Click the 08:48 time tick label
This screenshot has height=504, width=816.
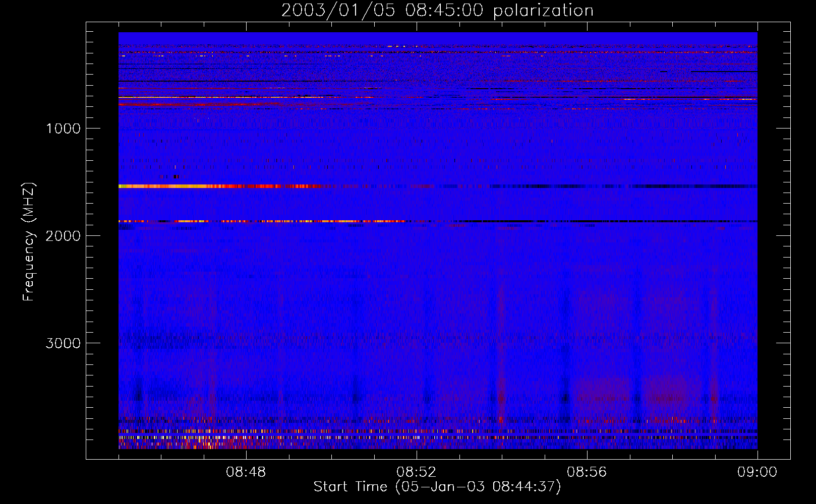246,472
